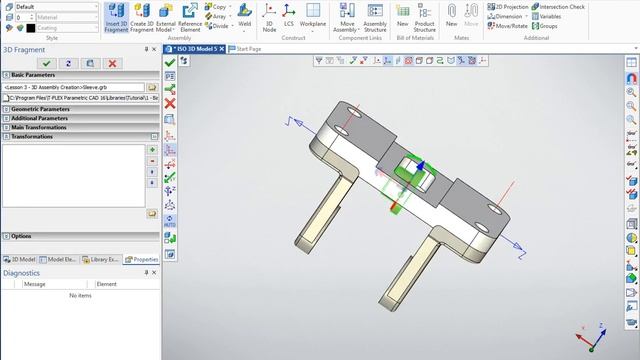Image resolution: width=640 pixels, height=360 pixels.
Task: Expand the Additional Parameters section
Action: (6, 118)
